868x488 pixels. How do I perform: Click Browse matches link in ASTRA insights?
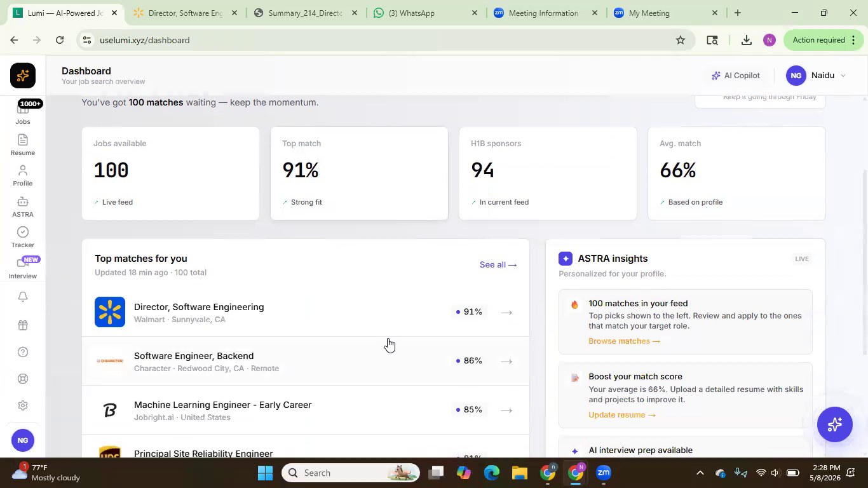point(624,341)
